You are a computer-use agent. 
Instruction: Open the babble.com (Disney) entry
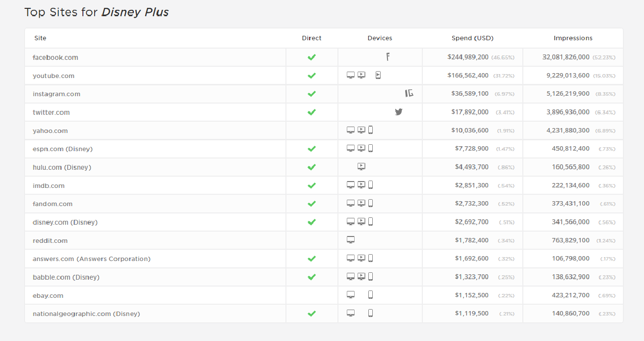click(66, 277)
